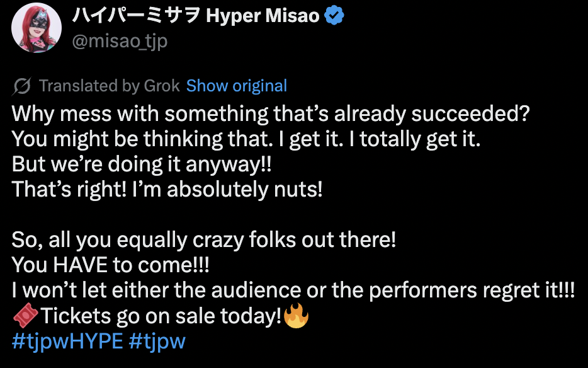This screenshot has height=368, width=588.
Task: Open the #tjpwHYPE hashtag
Action: [x=67, y=341]
